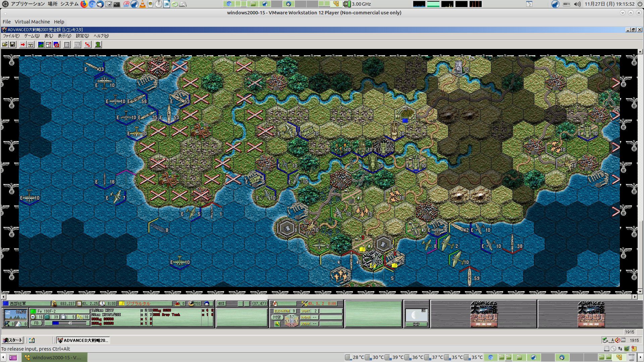Click the ALL toolbar icon

(x=77, y=45)
